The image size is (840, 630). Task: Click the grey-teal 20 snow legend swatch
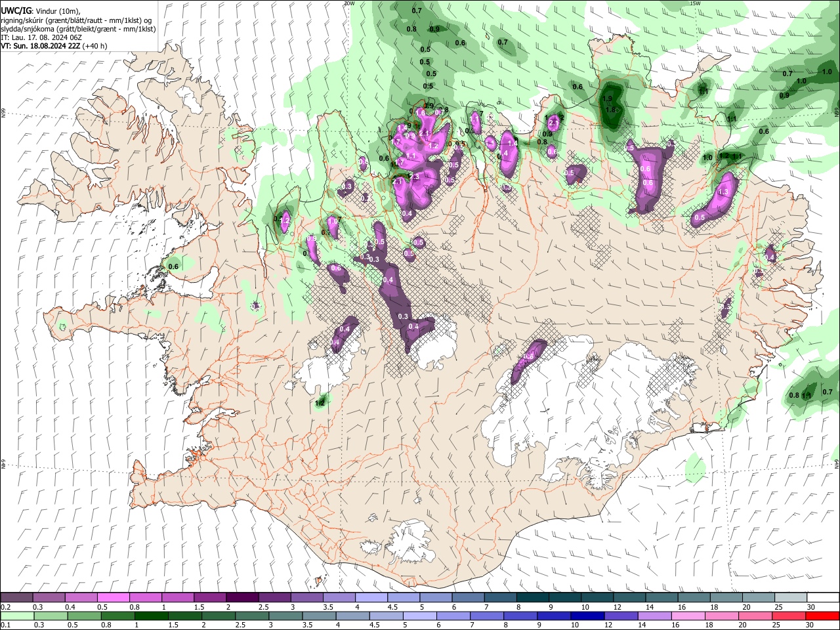click(x=759, y=598)
